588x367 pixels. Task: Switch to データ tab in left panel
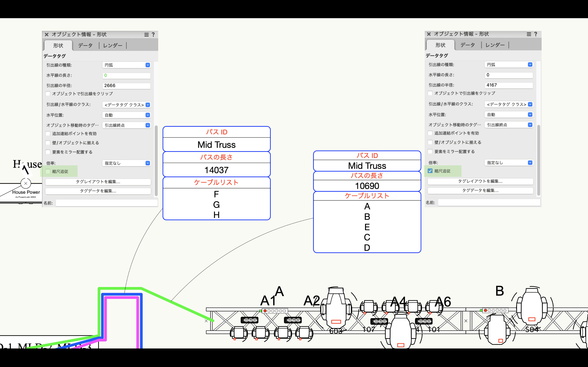click(x=85, y=46)
